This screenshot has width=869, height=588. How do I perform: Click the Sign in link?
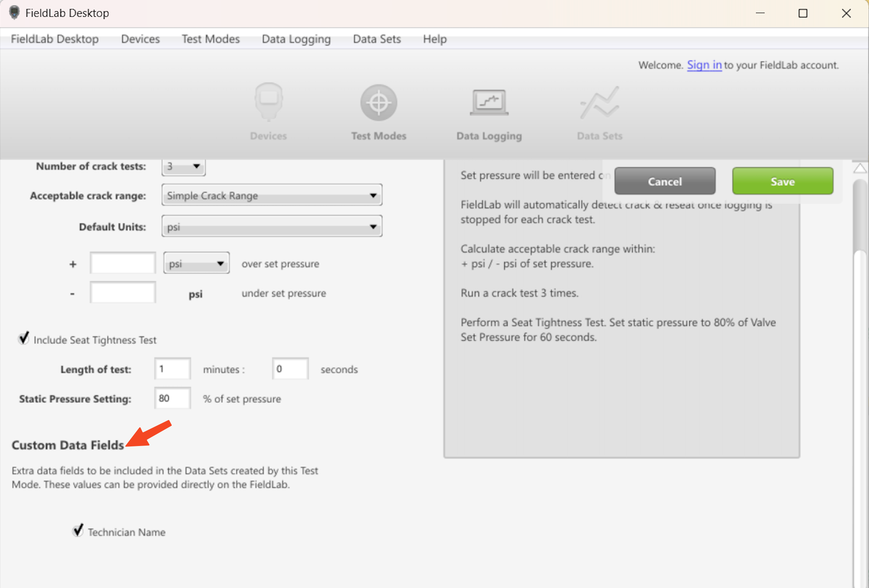(704, 65)
